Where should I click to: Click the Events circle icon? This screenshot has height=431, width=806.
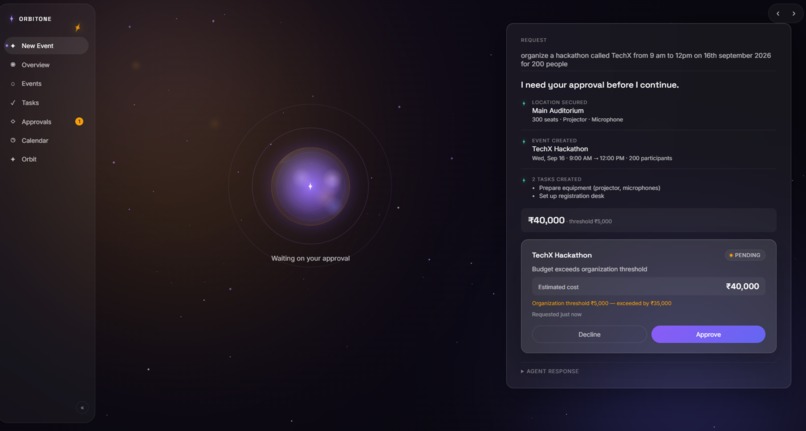coord(13,84)
